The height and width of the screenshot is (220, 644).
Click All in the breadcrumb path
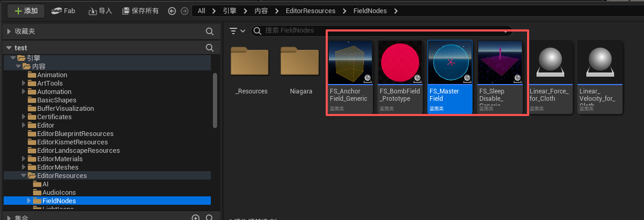(201, 11)
